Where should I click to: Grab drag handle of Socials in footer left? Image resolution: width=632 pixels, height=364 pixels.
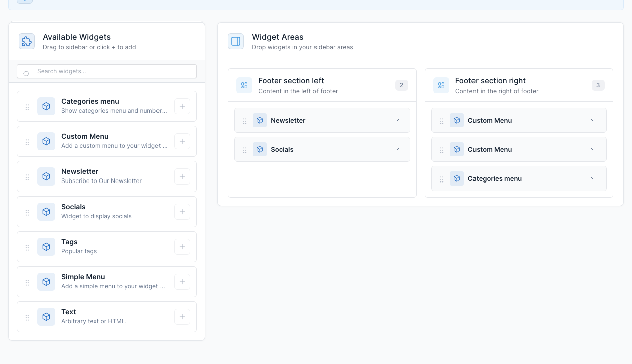(x=245, y=150)
